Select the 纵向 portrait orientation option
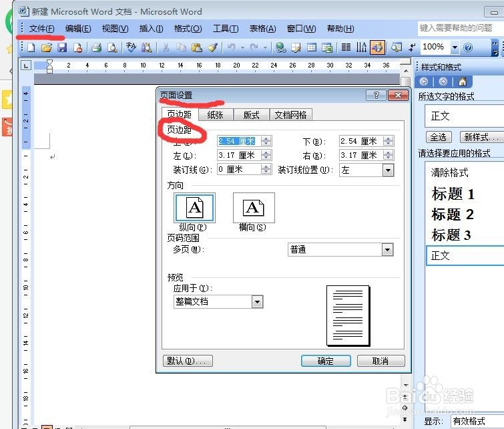 (x=194, y=208)
